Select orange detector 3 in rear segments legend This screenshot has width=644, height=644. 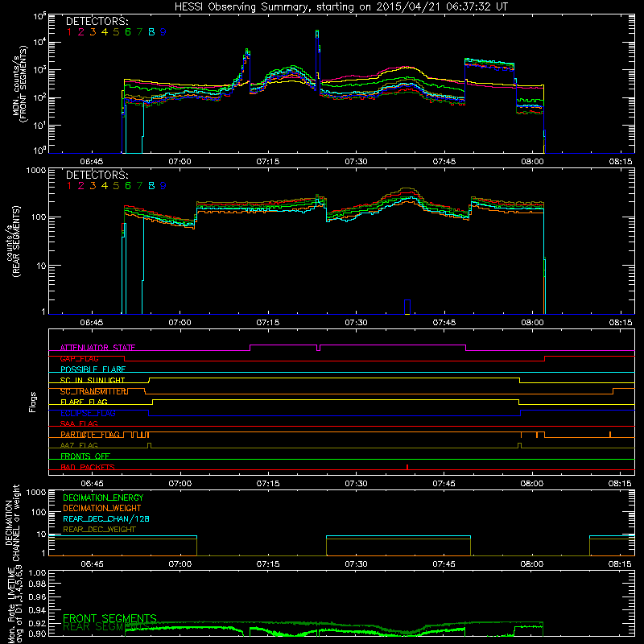pyautogui.click(x=93, y=186)
